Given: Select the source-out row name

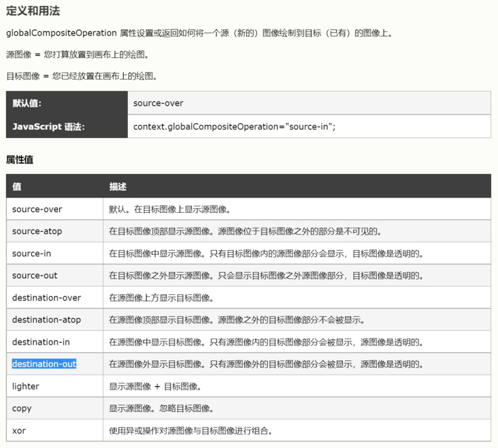Looking at the screenshot, I should (x=35, y=275).
